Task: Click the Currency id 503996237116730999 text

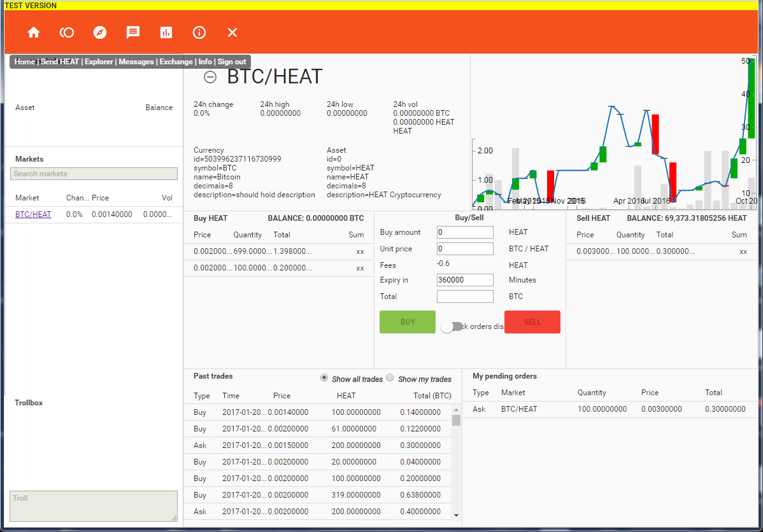Action: pyautogui.click(x=237, y=159)
